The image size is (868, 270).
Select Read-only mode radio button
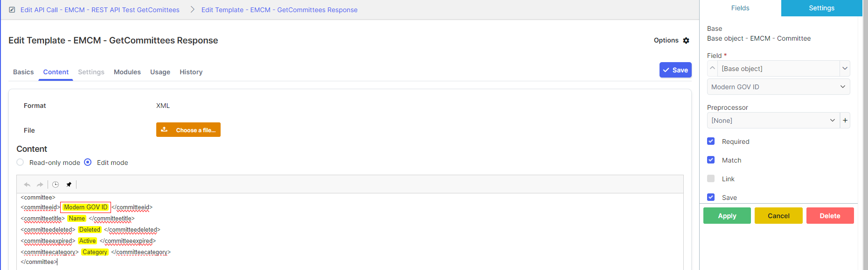click(x=20, y=163)
